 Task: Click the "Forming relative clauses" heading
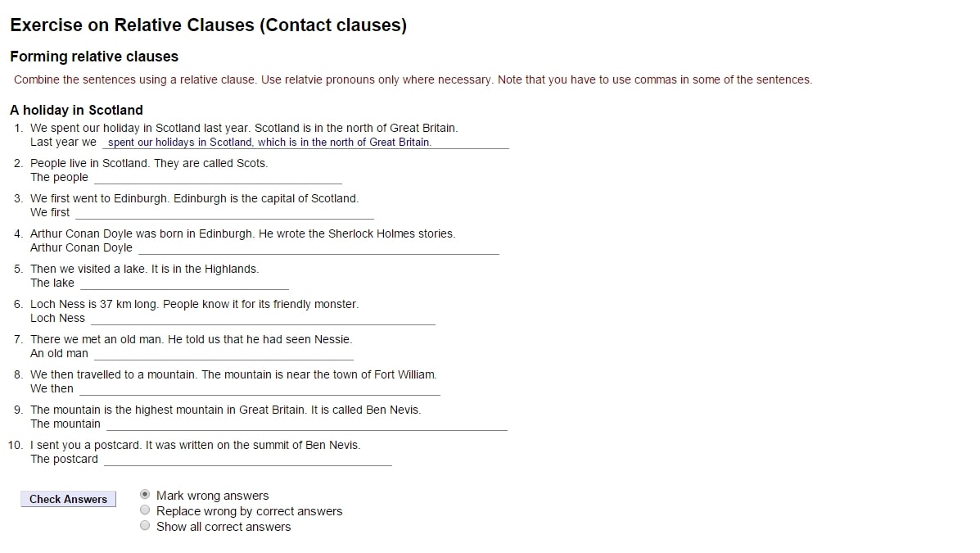pyautogui.click(x=94, y=57)
